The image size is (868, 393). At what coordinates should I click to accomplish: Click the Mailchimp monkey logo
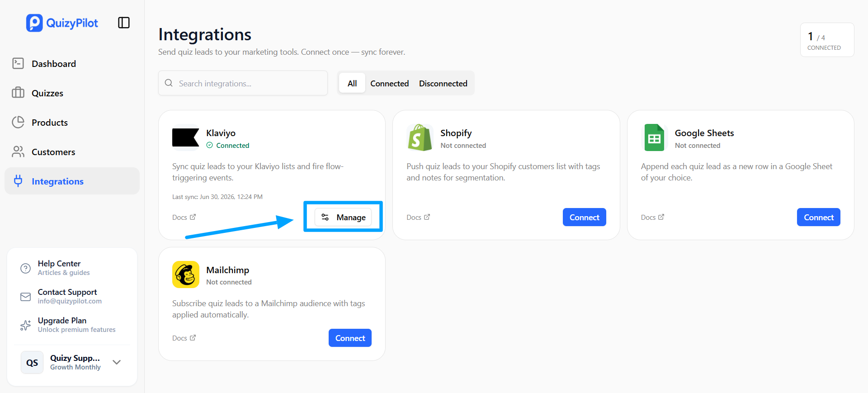tap(186, 275)
